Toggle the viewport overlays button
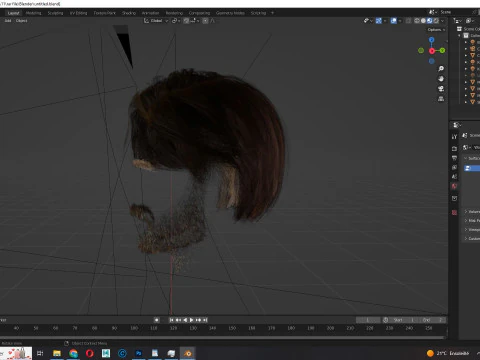Screen dimensions: 480x360 (394, 21)
